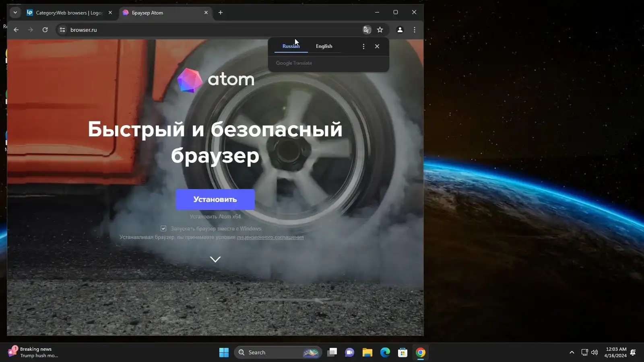This screenshot has width=644, height=362.
Task: Toggle the Google Translate icon
Action: (x=367, y=30)
